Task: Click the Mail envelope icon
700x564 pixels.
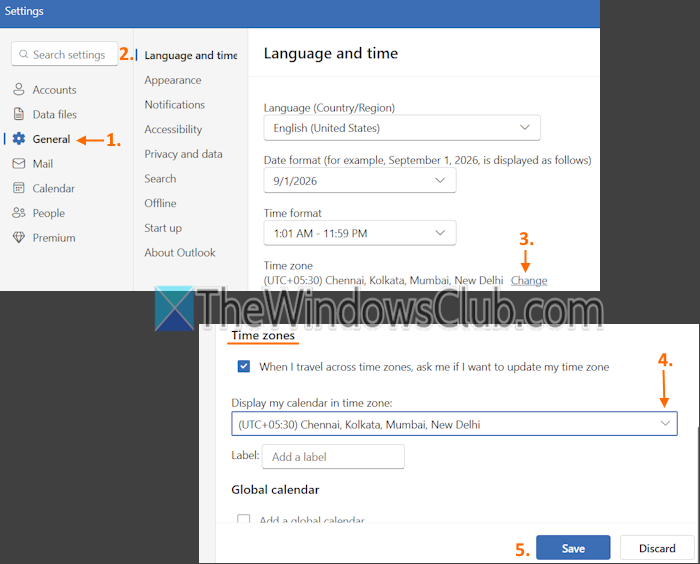Action: pos(19,163)
